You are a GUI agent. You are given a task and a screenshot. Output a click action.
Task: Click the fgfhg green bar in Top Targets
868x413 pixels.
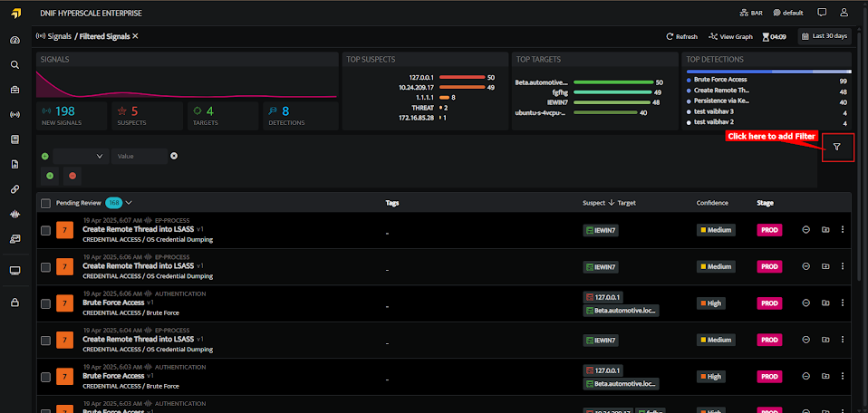click(x=612, y=92)
